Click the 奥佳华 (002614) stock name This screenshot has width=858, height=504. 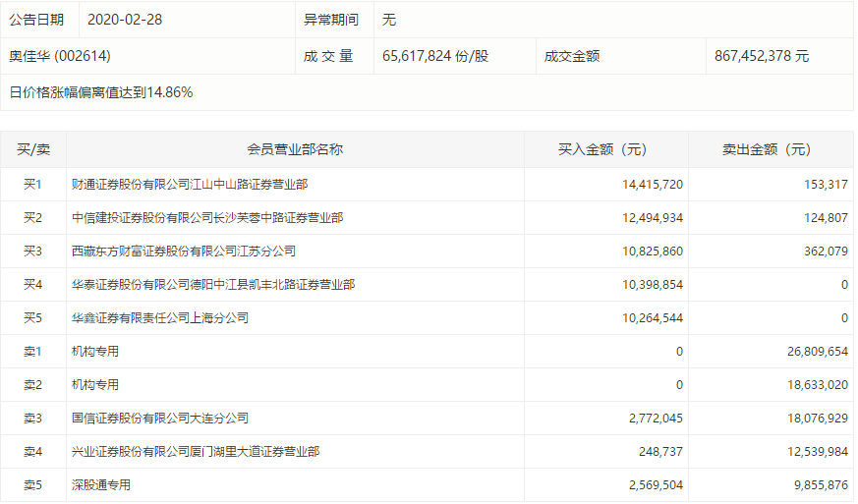67,56
